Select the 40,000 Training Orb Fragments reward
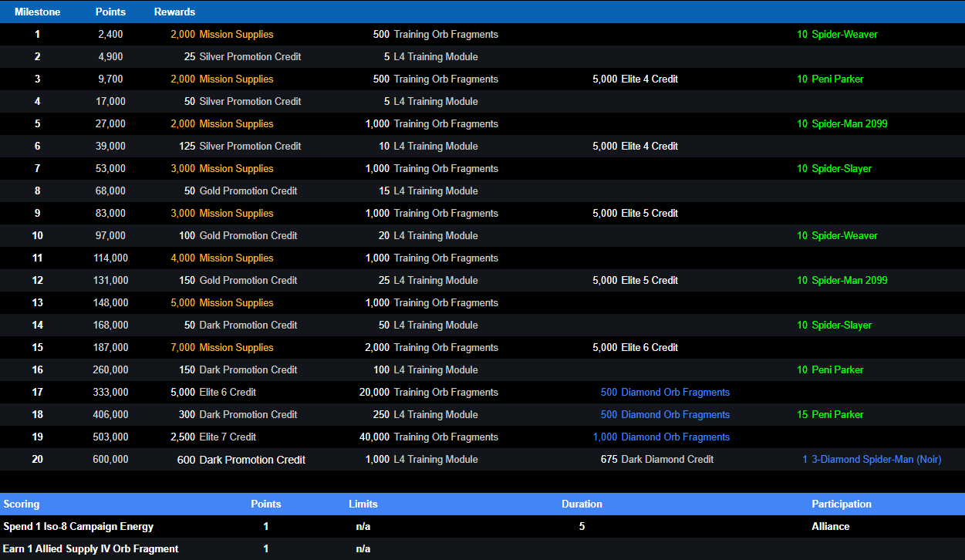 click(x=429, y=437)
